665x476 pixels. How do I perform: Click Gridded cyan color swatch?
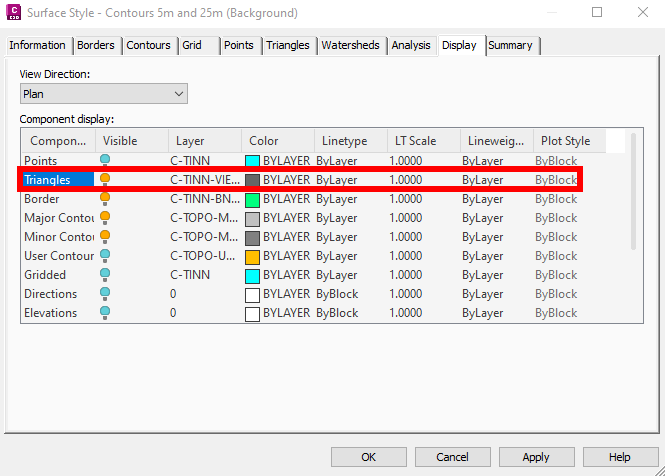pyautogui.click(x=252, y=276)
